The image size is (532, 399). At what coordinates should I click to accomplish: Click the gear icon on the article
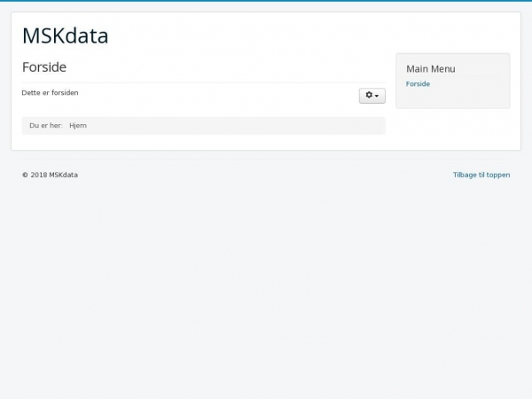click(369, 96)
